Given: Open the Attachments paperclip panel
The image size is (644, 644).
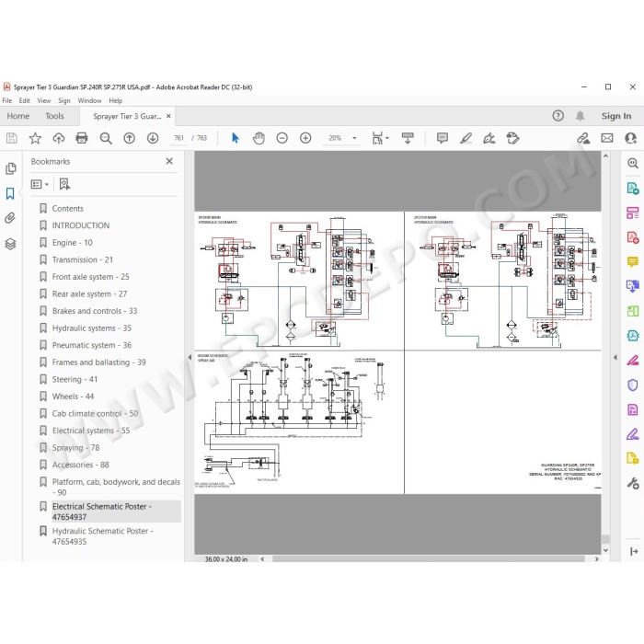Looking at the screenshot, I should click(x=10, y=218).
